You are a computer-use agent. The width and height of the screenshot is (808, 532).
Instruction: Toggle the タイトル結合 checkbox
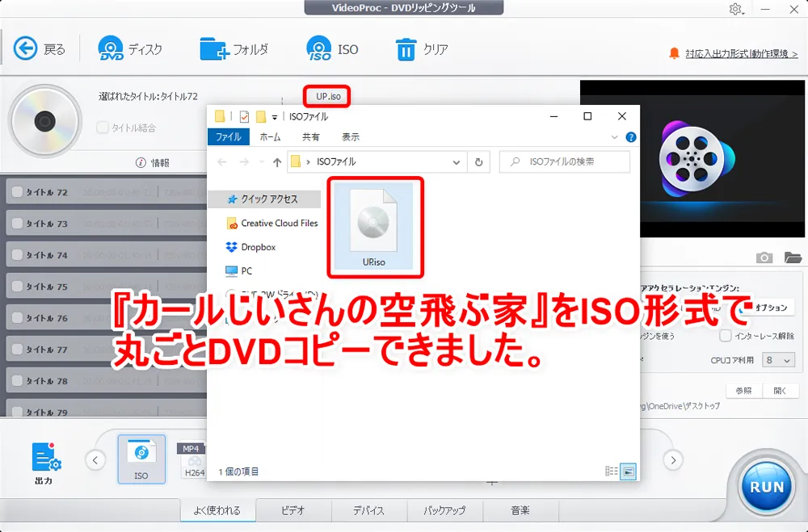(103, 128)
